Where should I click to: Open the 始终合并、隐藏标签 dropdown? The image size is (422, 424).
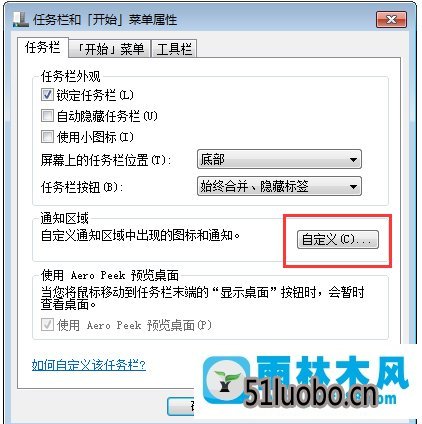coord(279,186)
